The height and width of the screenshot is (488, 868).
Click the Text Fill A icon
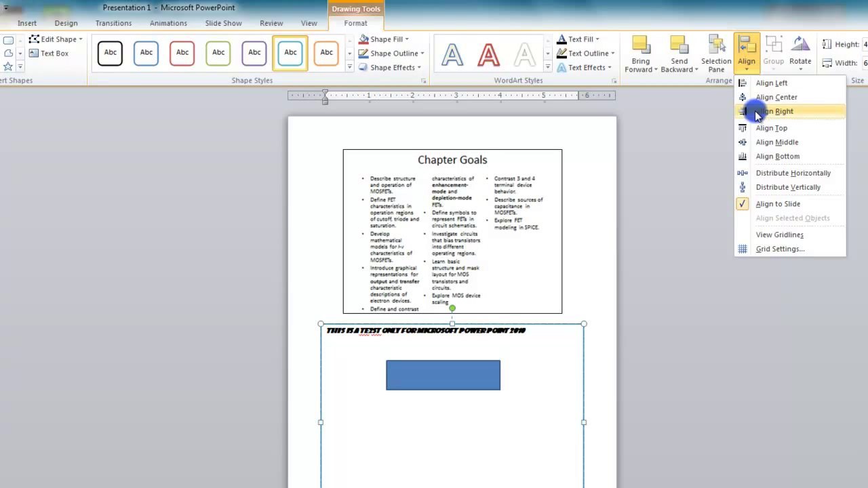point(561,39)
